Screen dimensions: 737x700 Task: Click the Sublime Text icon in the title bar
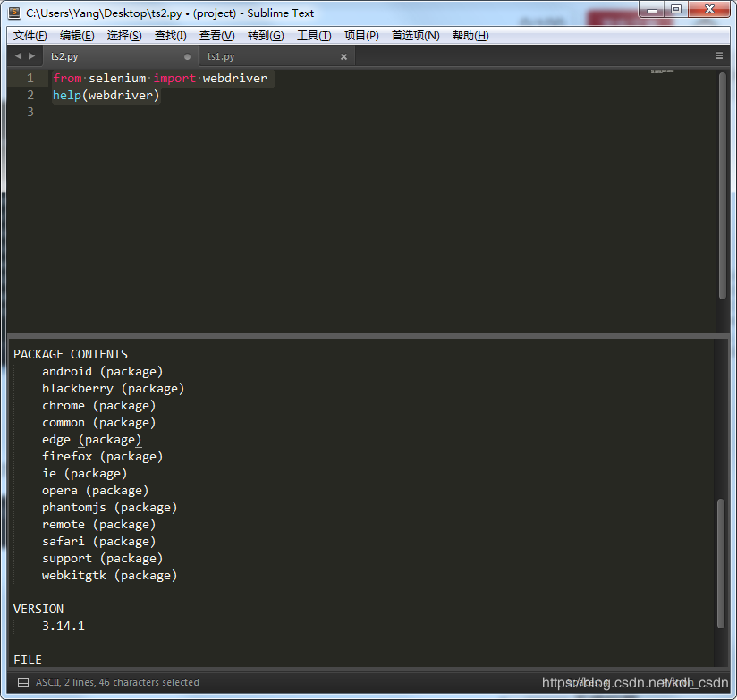13,12
